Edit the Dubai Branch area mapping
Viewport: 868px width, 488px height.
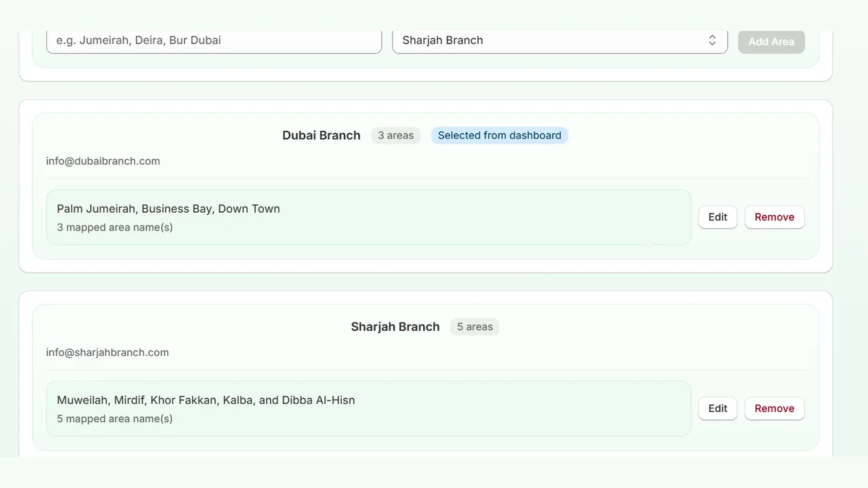(x=717, y=217)
